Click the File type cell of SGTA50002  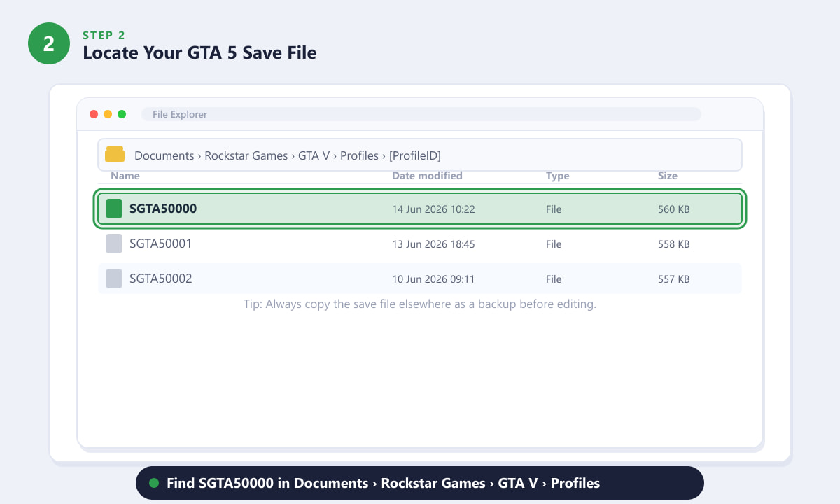click(x=554, y=279)
